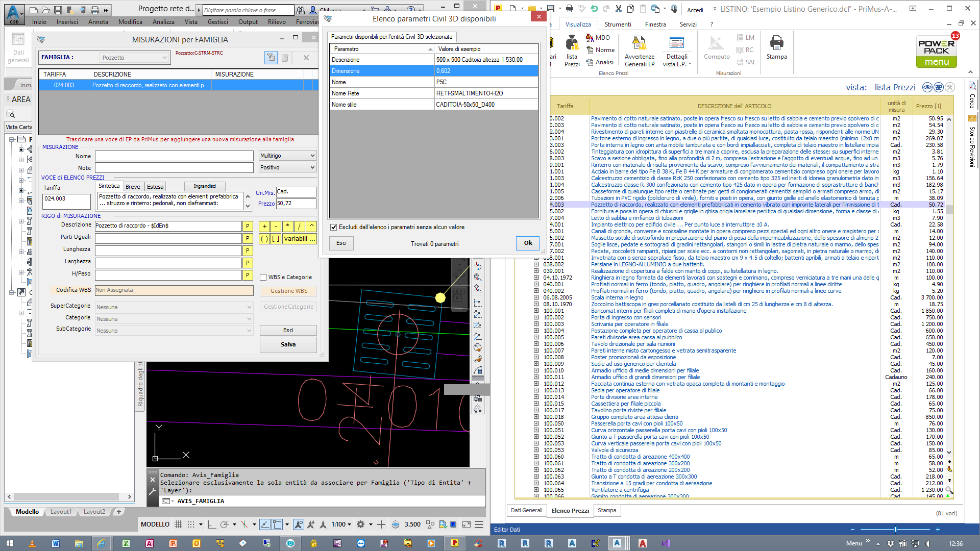
Task: Click the zoom slider at bottom right
Action: point(895,530)
